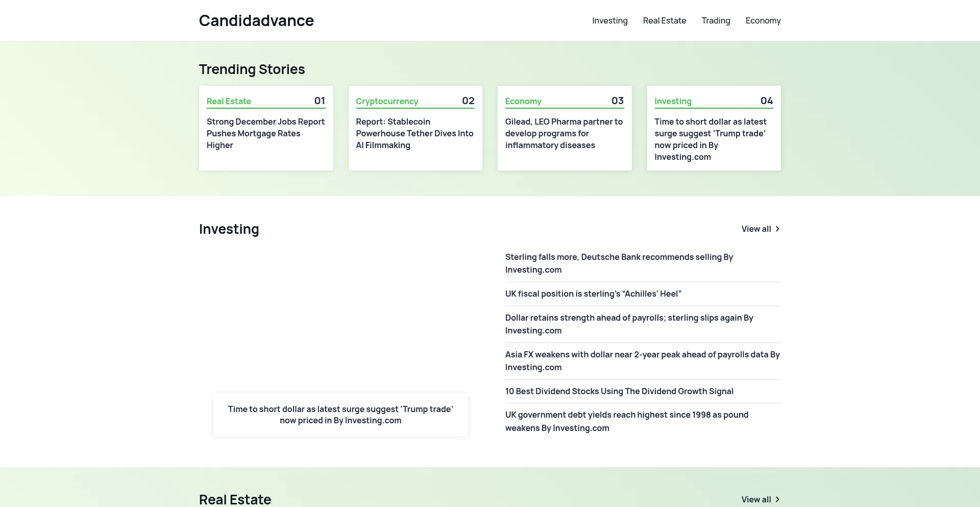The width and height of the screenshot is (980, 507).
Task: Open Stablecoin Powerhouse Tether article
Action: tap(414, 133)
